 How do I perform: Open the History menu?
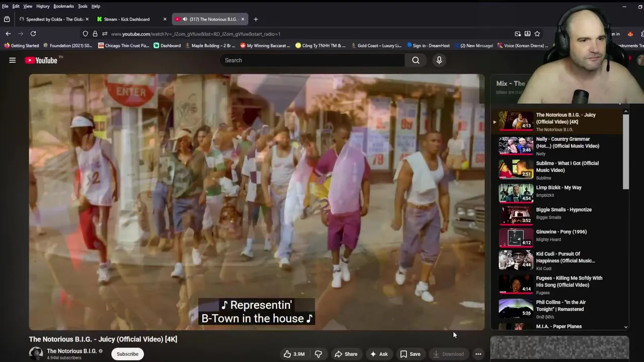(x=43, y=6)
